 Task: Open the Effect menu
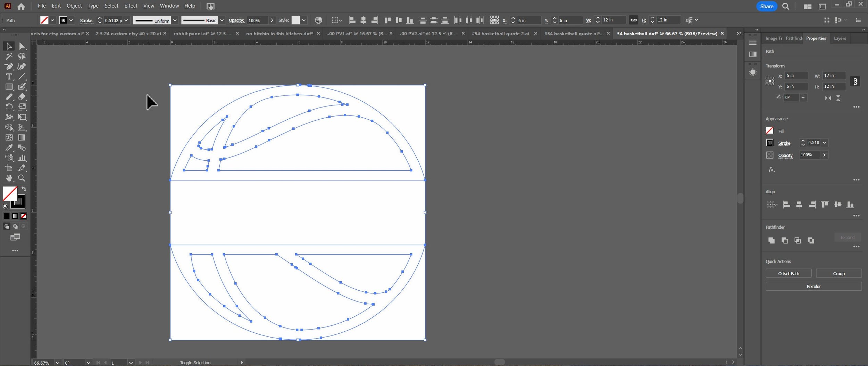pyautogui.click(x=131, y=6)
